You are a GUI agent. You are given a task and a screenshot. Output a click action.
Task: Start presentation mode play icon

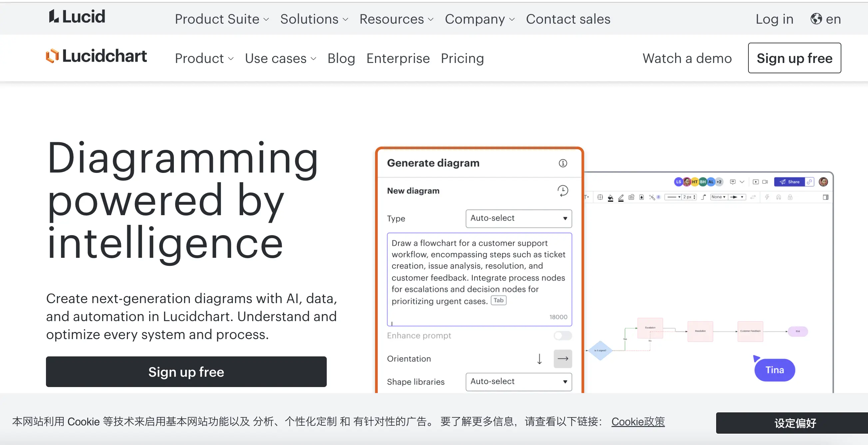[x=756, y=182]
